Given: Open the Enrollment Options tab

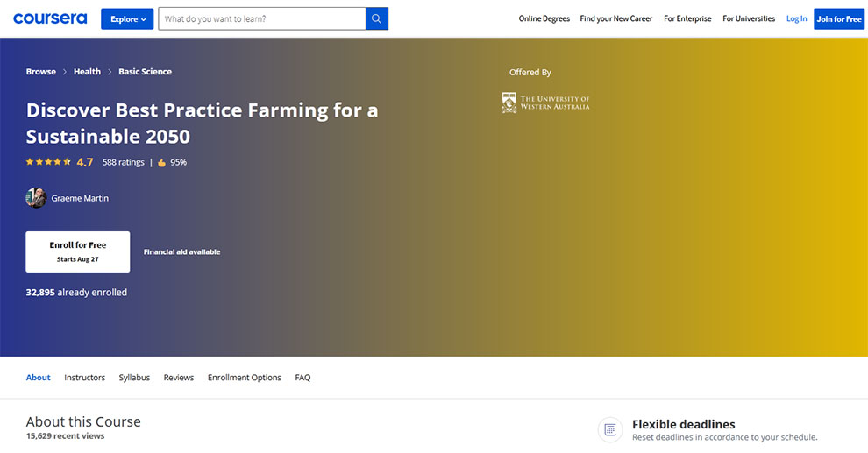Looking at the screenshot, I should (244, 378).
